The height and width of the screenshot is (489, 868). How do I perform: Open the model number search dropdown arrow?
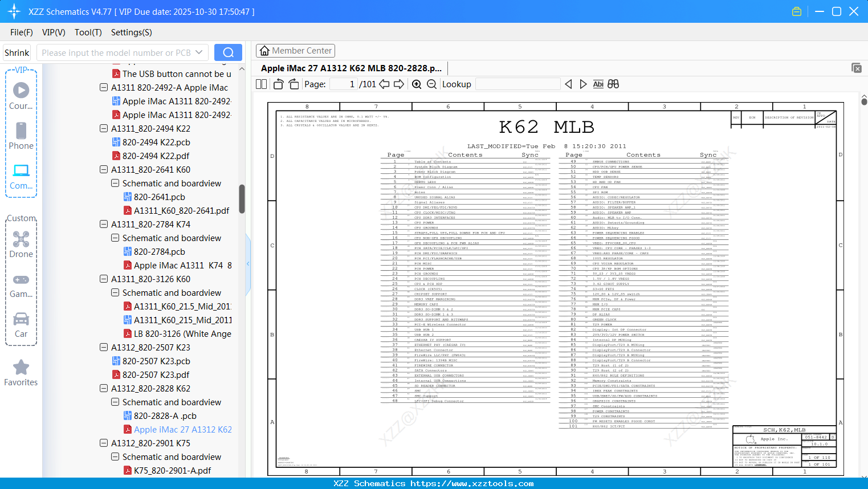199,52
